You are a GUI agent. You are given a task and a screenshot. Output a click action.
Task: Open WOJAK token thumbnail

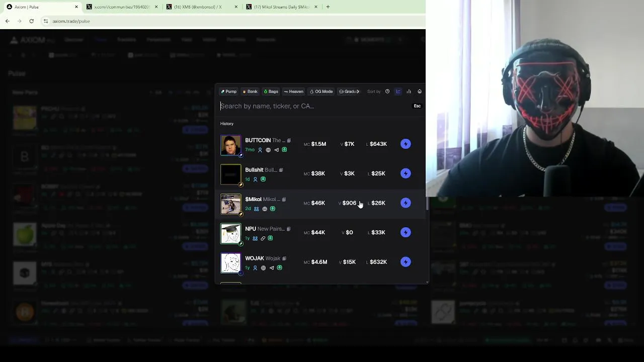[230, 263]
